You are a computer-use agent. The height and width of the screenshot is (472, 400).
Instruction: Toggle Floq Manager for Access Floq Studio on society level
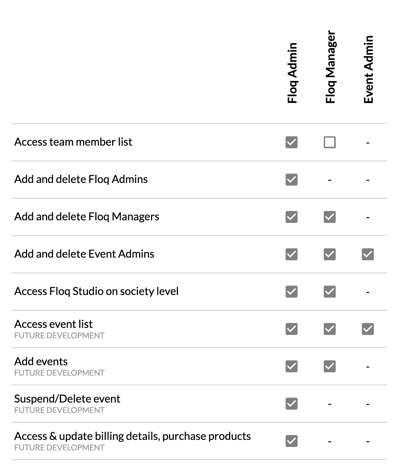[x=329, y=292]
